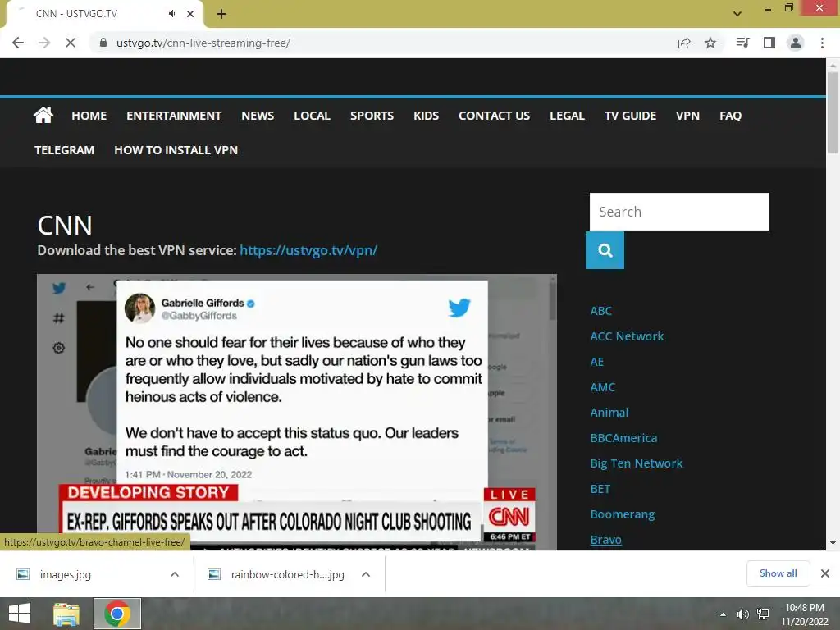Expand options for rainbow-colored download
This screenshot has height=630, width=840.
pyautogui.click(x=366, y=574)
